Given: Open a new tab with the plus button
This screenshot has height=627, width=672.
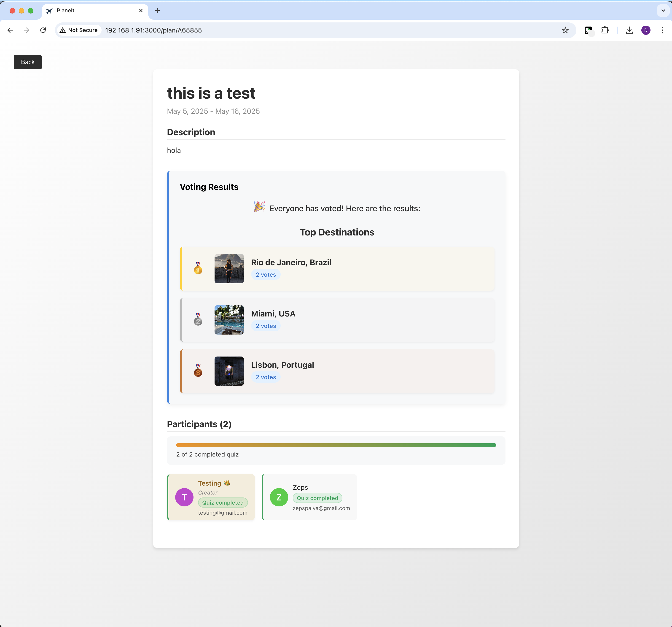Looking at the screenshot, I should 157,11.
